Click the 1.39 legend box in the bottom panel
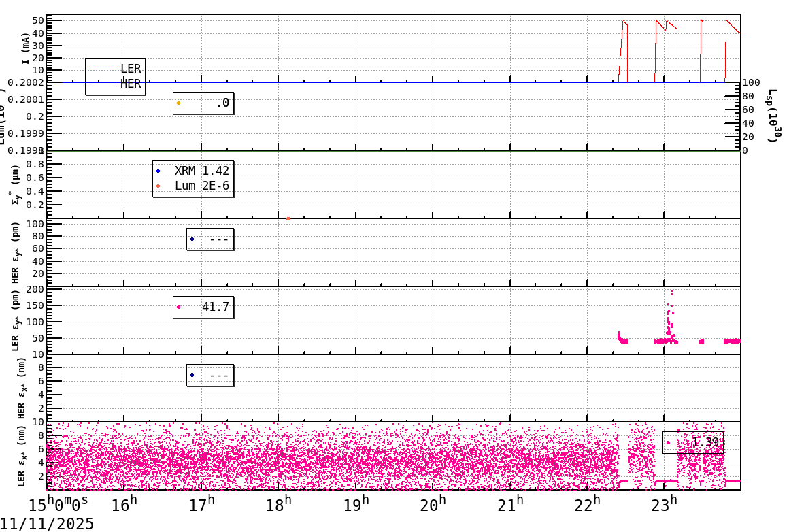Image resolution: width=789 pixels, height=532 pixels. (x=692, y=442)
